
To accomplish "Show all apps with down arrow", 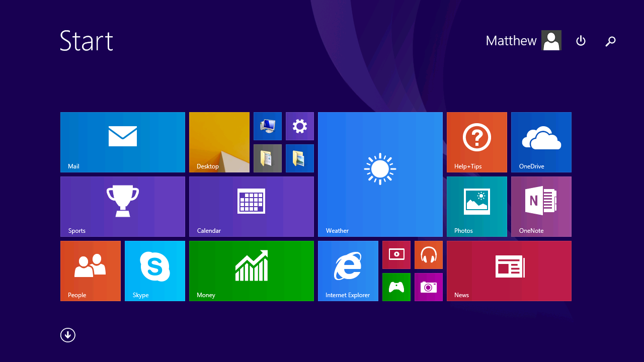I will (68, 335).
